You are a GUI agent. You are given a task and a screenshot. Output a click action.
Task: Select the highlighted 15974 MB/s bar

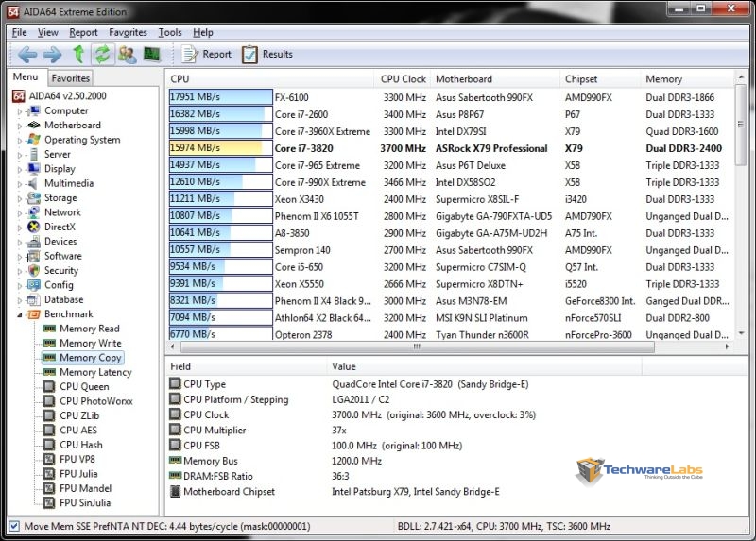pyautogui.click(x=221, y=148)
